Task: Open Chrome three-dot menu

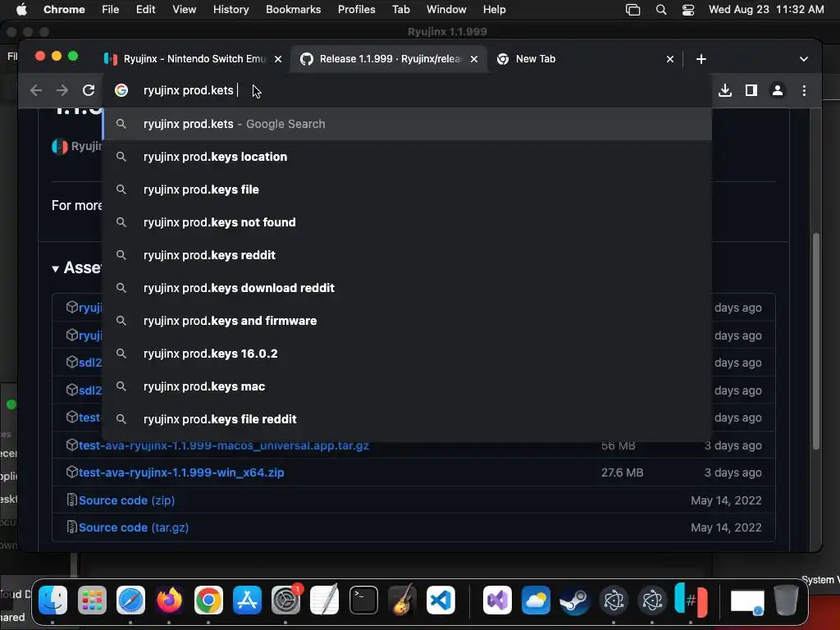Action: (804, 90)
